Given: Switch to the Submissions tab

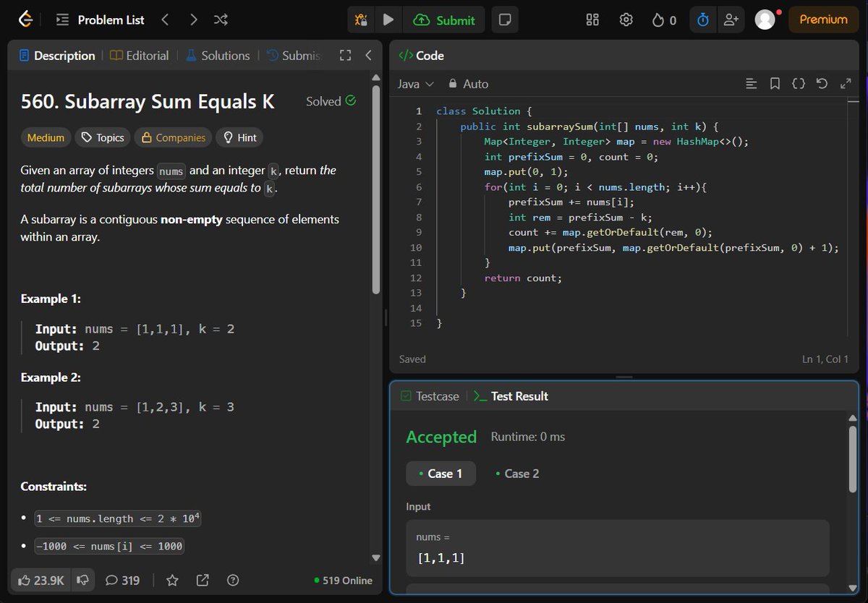Looking at the screenshot, I should (294, 56).
